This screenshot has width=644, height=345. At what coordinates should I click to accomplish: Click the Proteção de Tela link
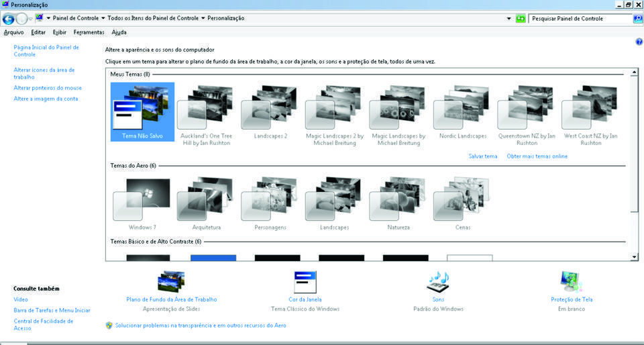[x=572, y=299]
